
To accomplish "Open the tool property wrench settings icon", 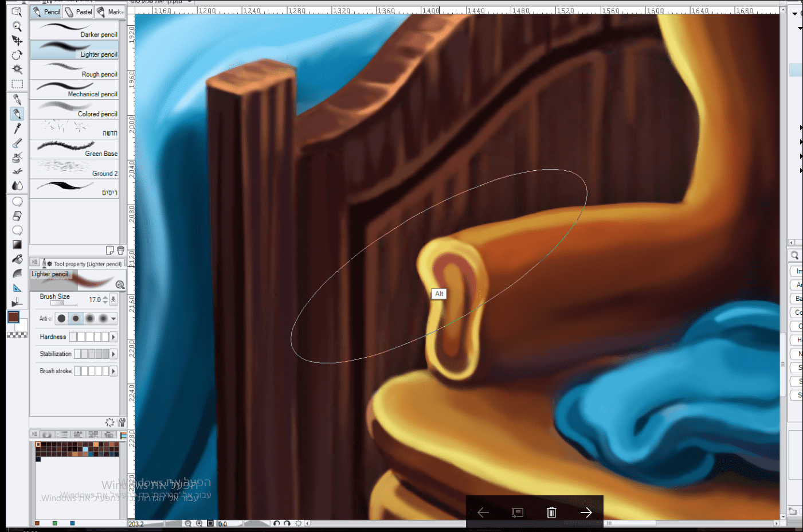I will (122, 423).
